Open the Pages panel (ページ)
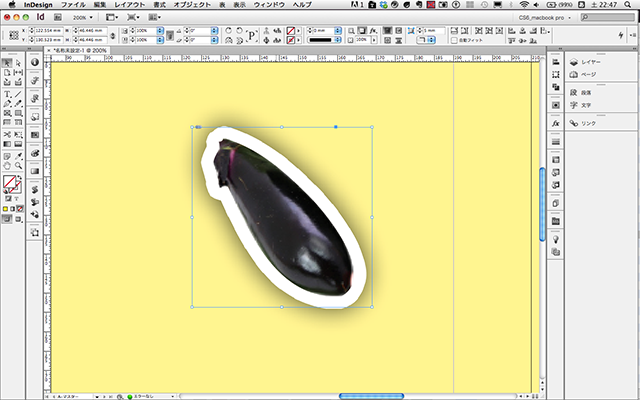640x400 pixels. pyautogui.click(x=587, y=75)
